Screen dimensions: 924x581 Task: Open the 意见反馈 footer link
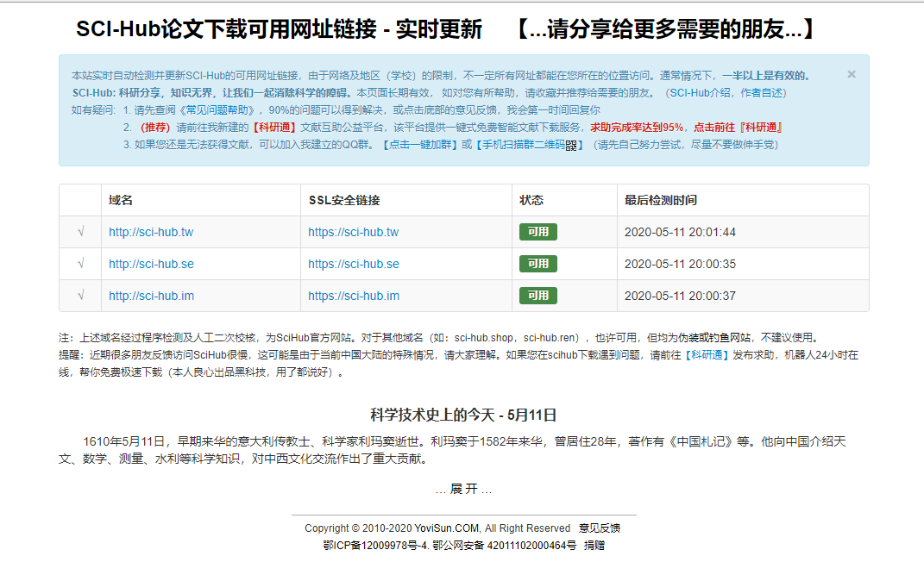coord(600,528)
